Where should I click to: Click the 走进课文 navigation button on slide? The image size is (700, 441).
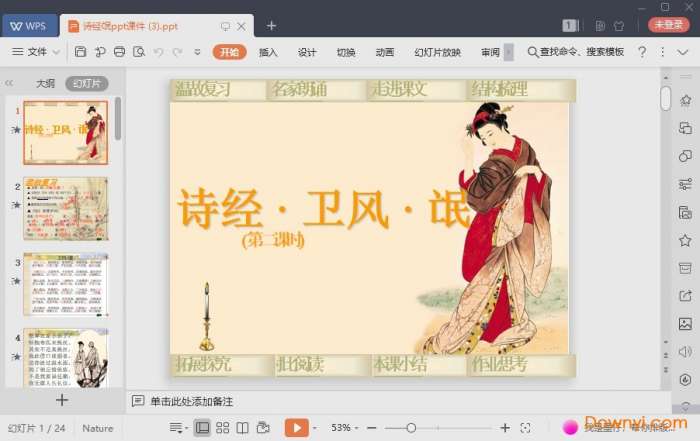point(399,89)
